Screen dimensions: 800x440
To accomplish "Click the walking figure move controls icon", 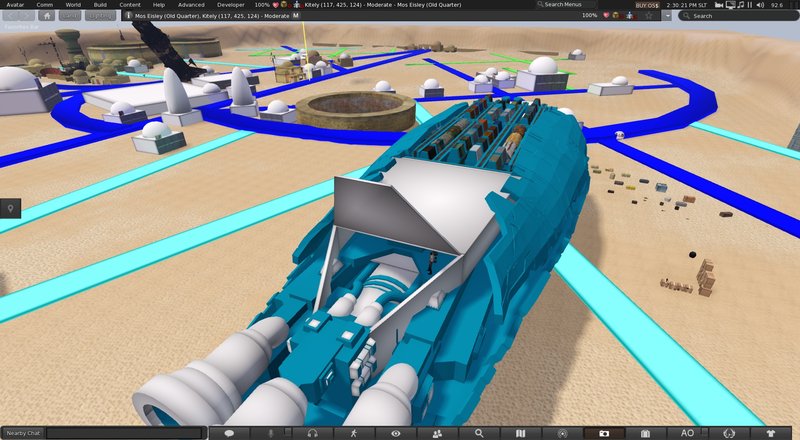I will pyautogui.click(x=353, y=433).
